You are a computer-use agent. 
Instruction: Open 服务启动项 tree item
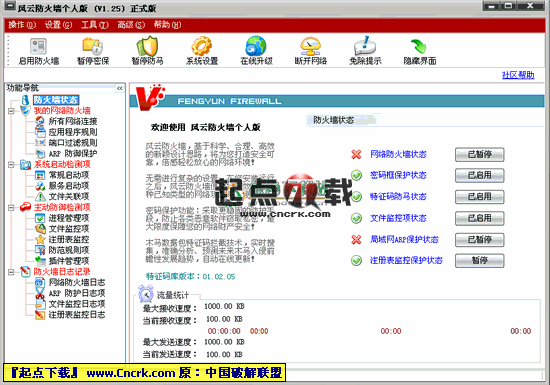(x=69, y=186)
